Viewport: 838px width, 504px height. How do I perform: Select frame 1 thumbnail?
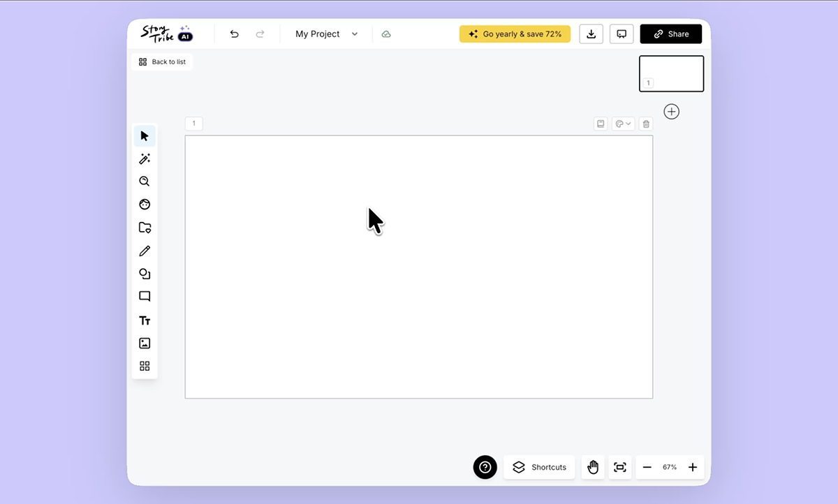[x=671, y=73]
